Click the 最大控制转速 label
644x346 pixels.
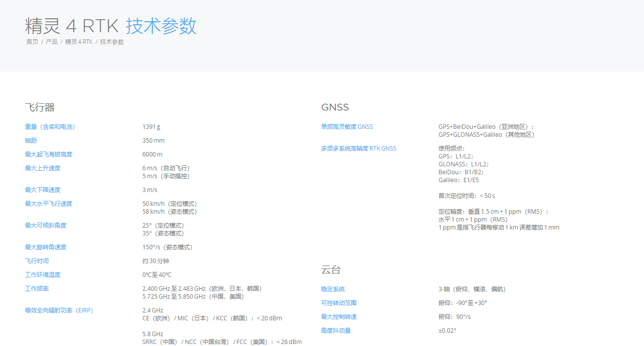(x=339, y=317)
